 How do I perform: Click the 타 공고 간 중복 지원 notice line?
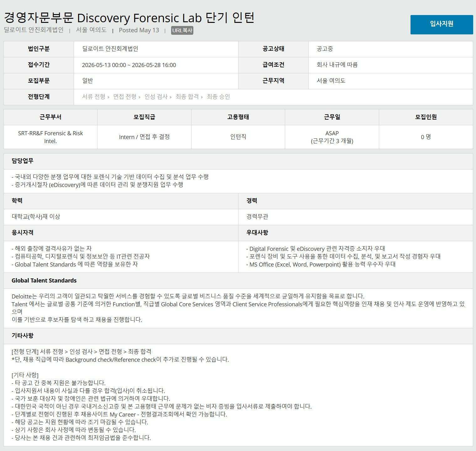[59, 383]
